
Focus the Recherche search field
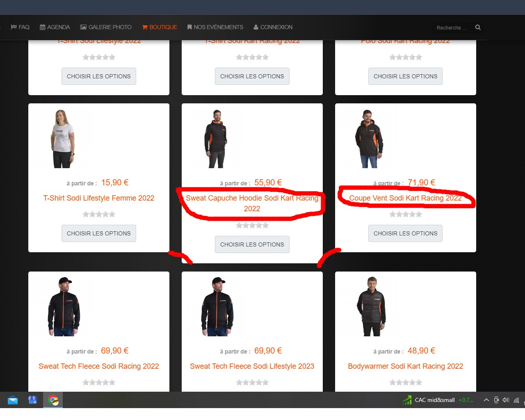(452, 28)
